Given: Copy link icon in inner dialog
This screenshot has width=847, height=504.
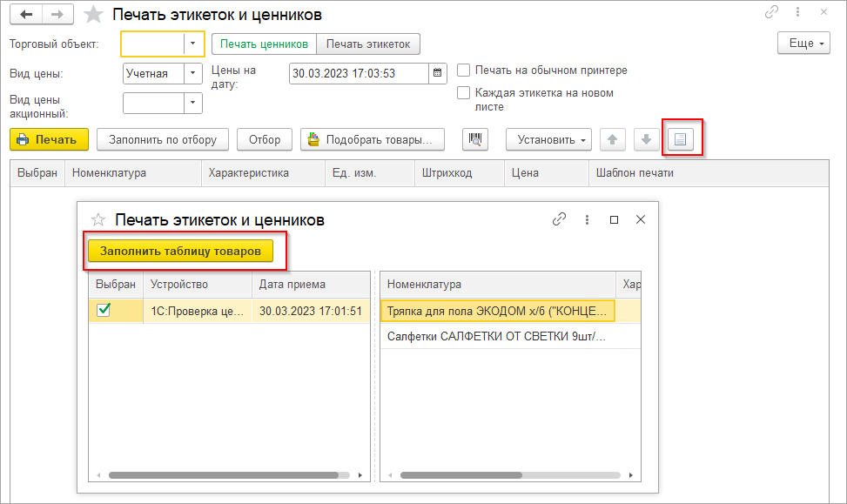Looking at the screenshot, I should click(x=559, y=219).
